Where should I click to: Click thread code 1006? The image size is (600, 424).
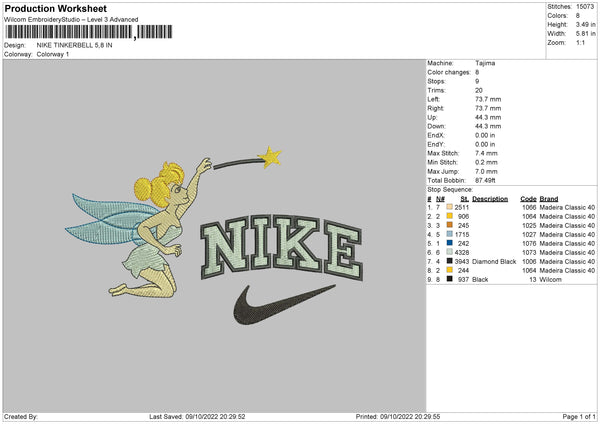coord(529,262)
